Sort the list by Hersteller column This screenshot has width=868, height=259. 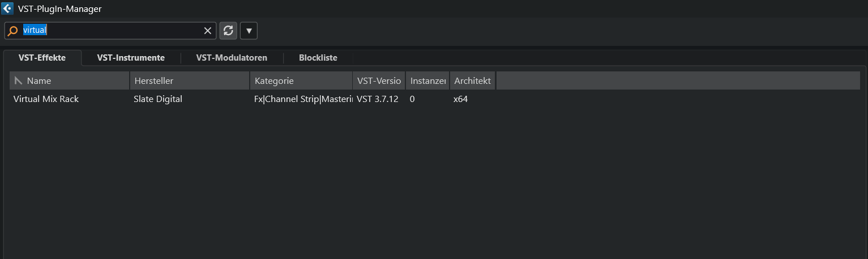point(189,81)
